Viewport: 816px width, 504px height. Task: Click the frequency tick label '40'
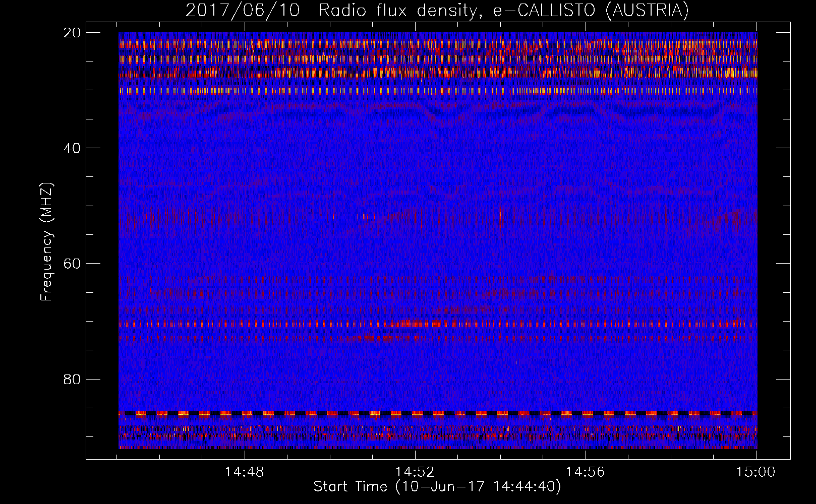point(72,148)
